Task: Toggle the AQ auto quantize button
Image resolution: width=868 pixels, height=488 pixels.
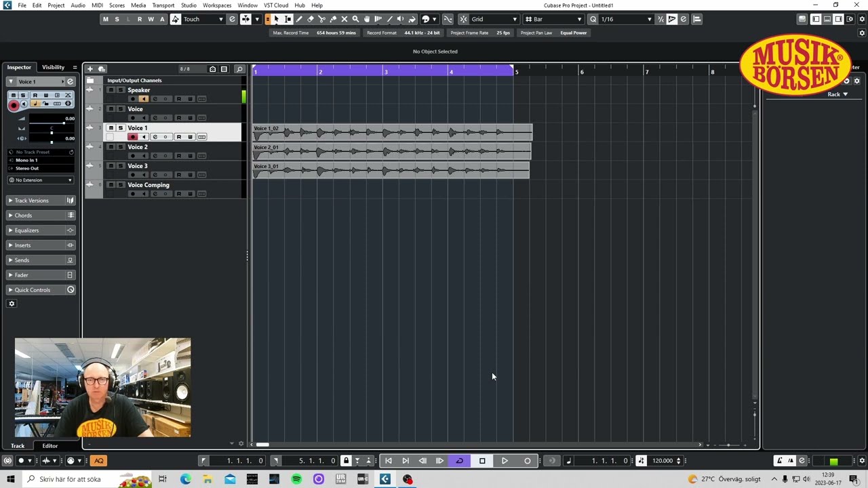Action: [99, 461]
